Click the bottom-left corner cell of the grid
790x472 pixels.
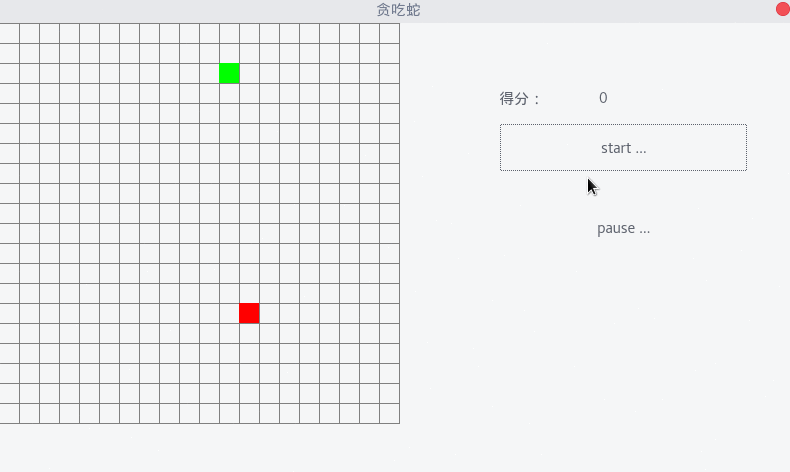click(x=10, y=414)
